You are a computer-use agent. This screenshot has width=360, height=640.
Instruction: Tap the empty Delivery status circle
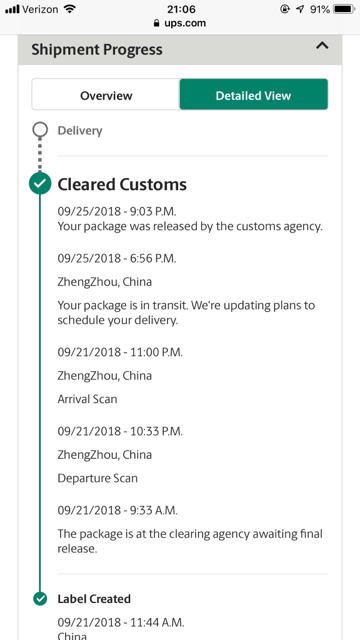click(40, 130)
